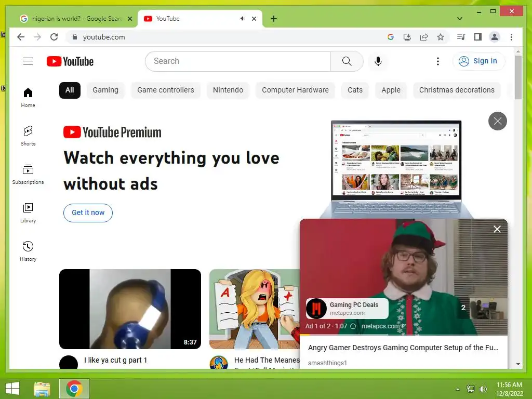Open the YouTube hamburger guide menu
This screenshot has height=399, width=532.
pos(28,61)
